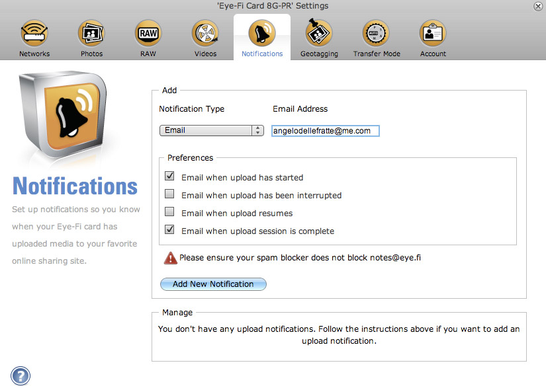Switch to the Geotagging tab label
The width and height of the screenshot is (546, 392).
319,54
